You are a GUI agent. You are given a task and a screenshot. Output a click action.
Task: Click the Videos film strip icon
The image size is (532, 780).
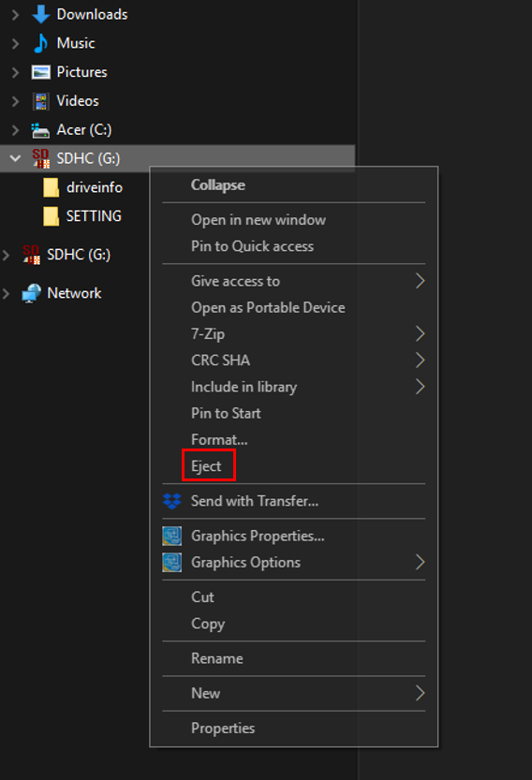pos(41,101)
